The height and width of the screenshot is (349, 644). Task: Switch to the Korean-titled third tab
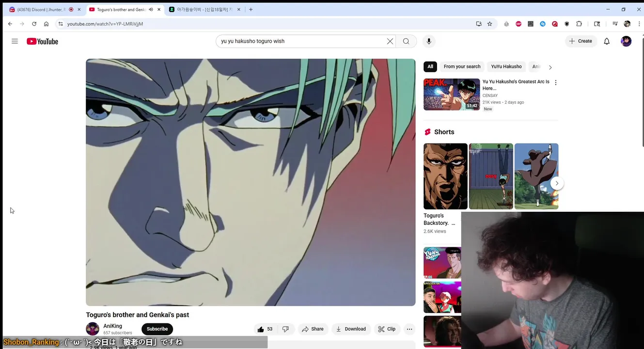204,10
